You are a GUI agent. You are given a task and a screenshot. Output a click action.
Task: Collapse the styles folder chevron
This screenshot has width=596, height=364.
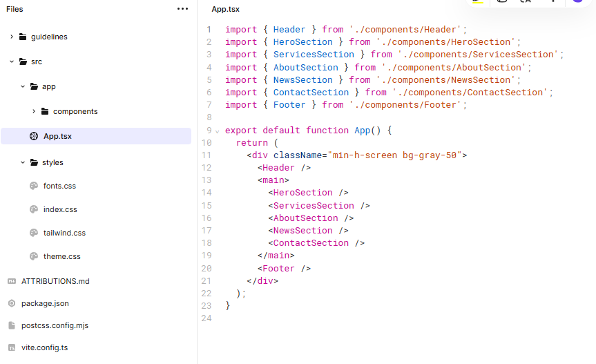coord(23,162)
